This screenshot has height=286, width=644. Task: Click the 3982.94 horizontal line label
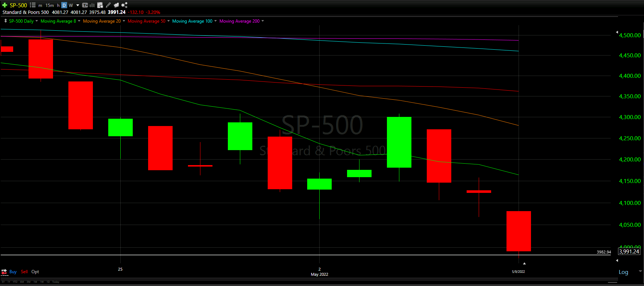click(x=604, y=252)
